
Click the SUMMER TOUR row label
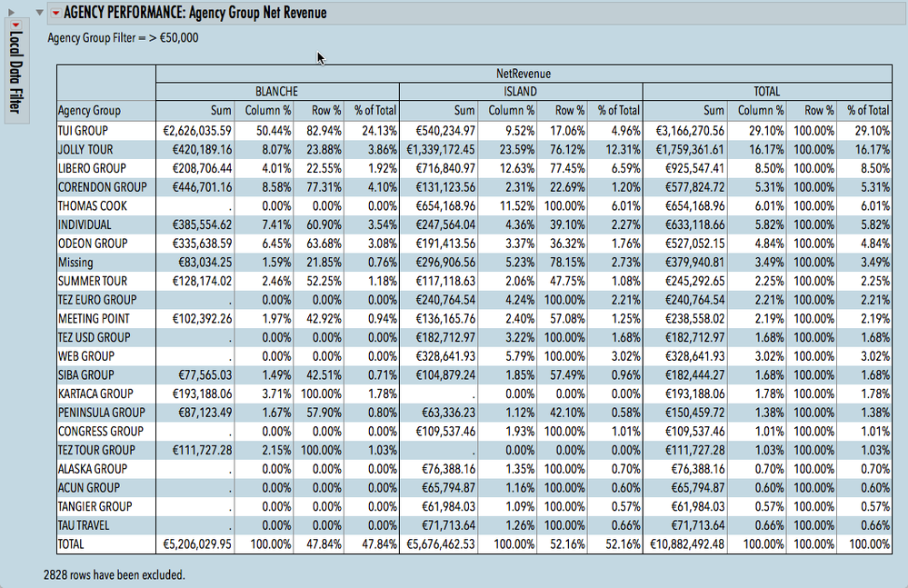93,281
